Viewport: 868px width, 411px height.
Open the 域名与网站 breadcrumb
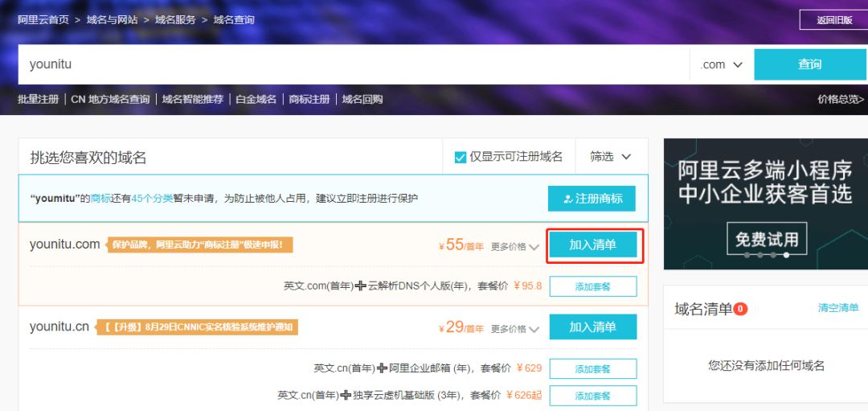113,20
